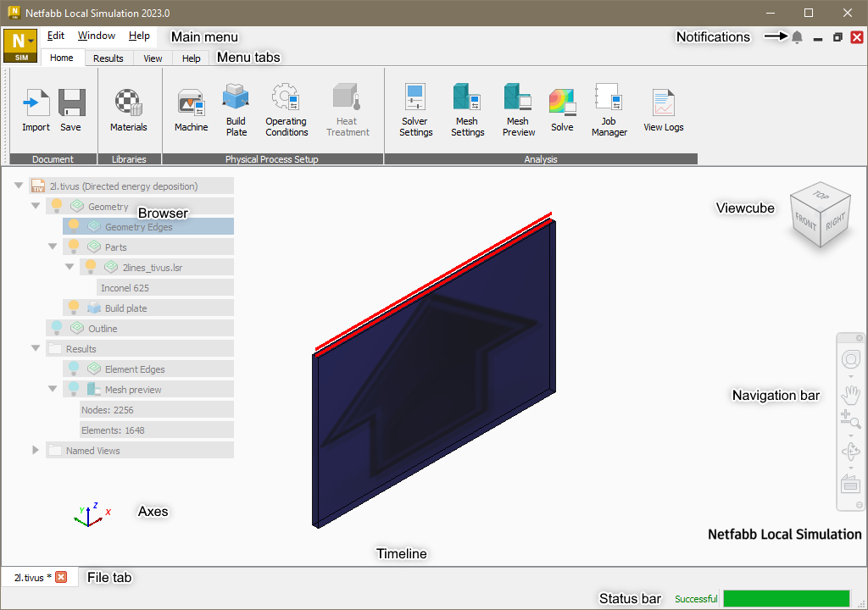The image size is (868, 610).
Task: Run Mesh Preview
Action: tap(518, 97)
